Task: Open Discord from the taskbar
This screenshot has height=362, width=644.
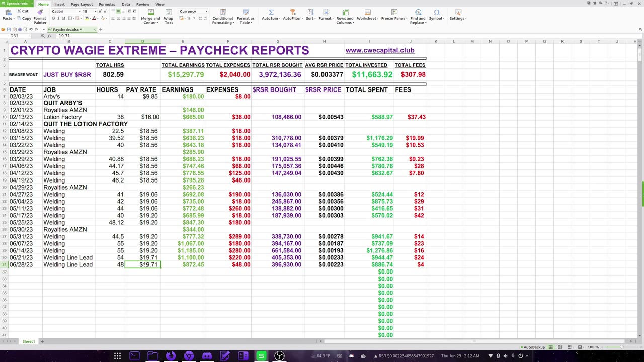Action: coord(207,356)
